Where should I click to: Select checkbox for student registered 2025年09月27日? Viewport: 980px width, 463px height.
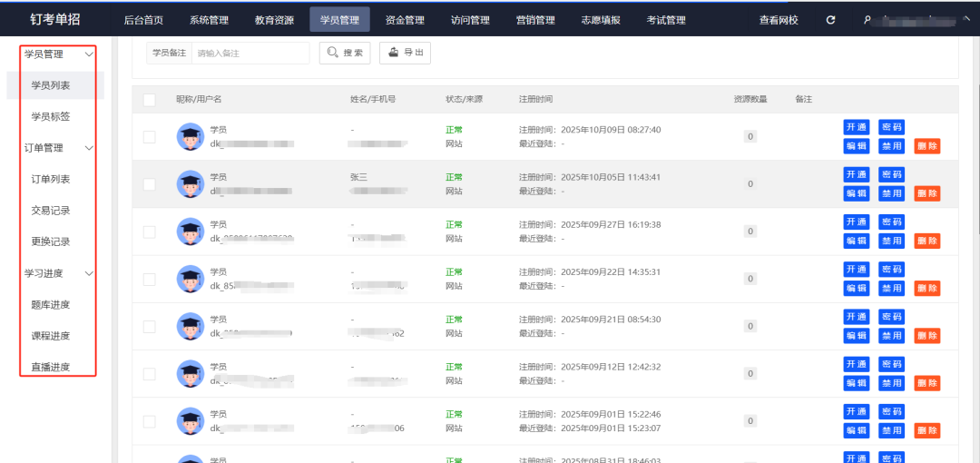pos(149,231)
